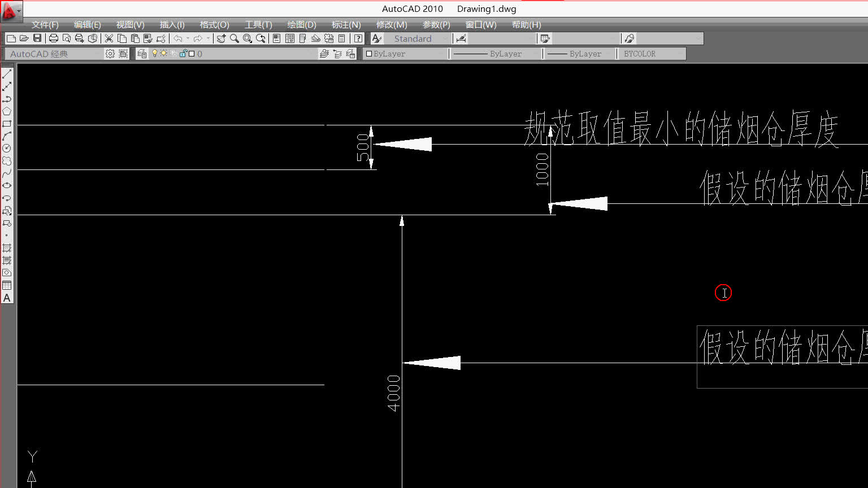Click the AutoCAD application logo button
Image resolution: width=868 pixels, height=488 pixels.
click(11, 11)
